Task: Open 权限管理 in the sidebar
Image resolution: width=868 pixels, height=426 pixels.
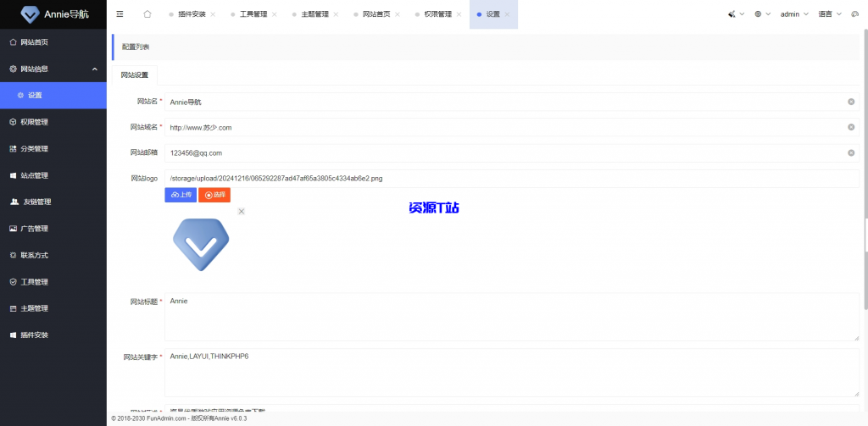Action: [53, 122]
